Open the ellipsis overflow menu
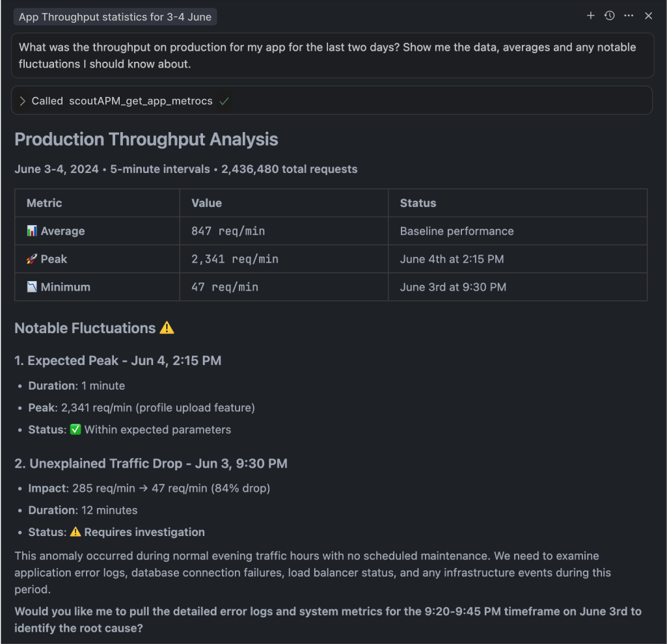Viewport: 667px width, 644px height. coord(629,16)
